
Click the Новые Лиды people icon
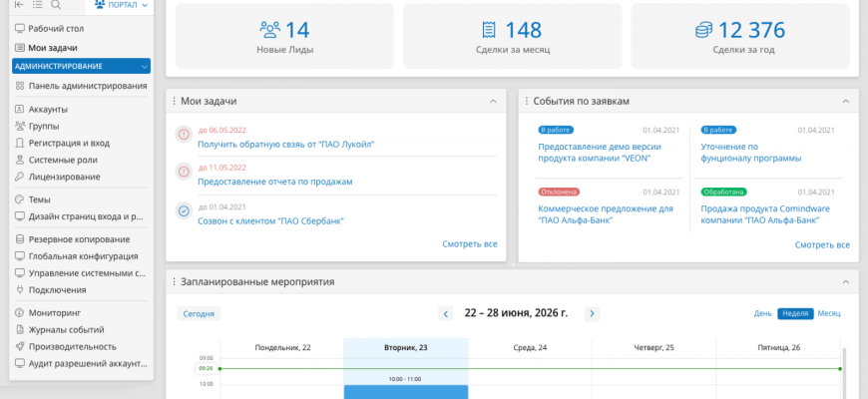[269, 30]
